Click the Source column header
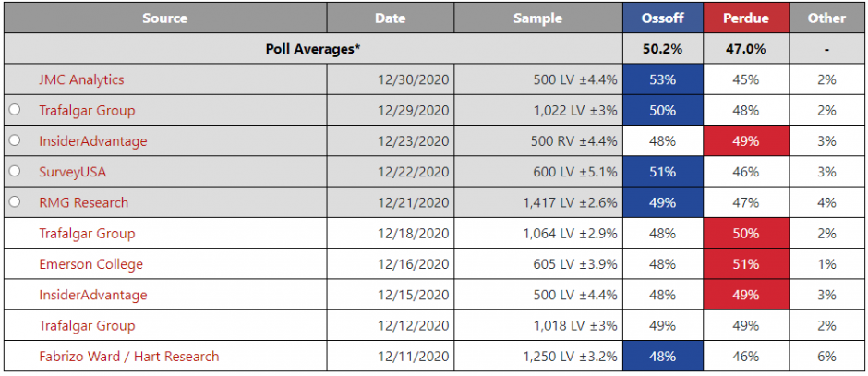 (164, 18)
